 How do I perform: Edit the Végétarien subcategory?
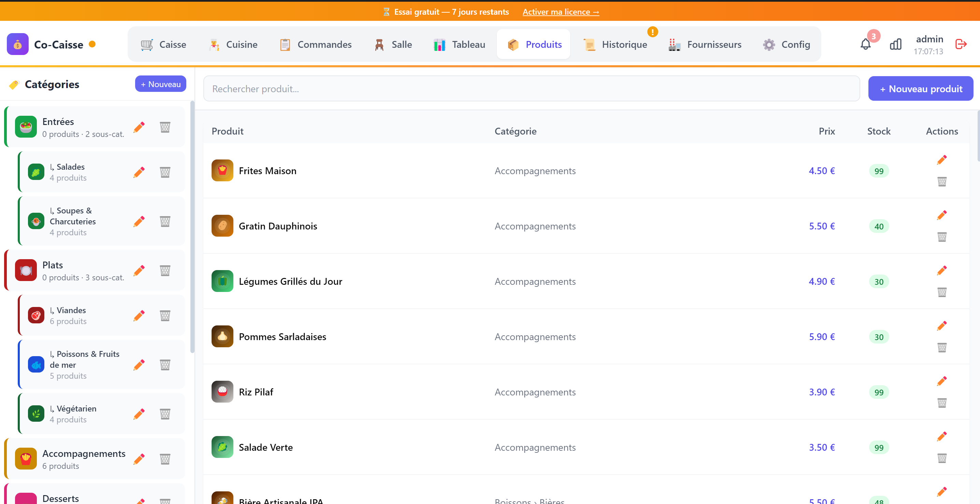(139, 414)
